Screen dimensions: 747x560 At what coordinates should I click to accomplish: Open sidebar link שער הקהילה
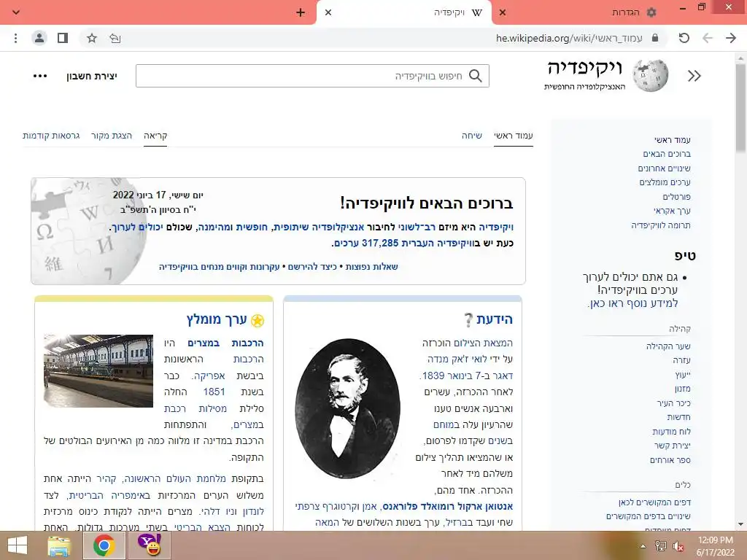click(x=668, y=346)
